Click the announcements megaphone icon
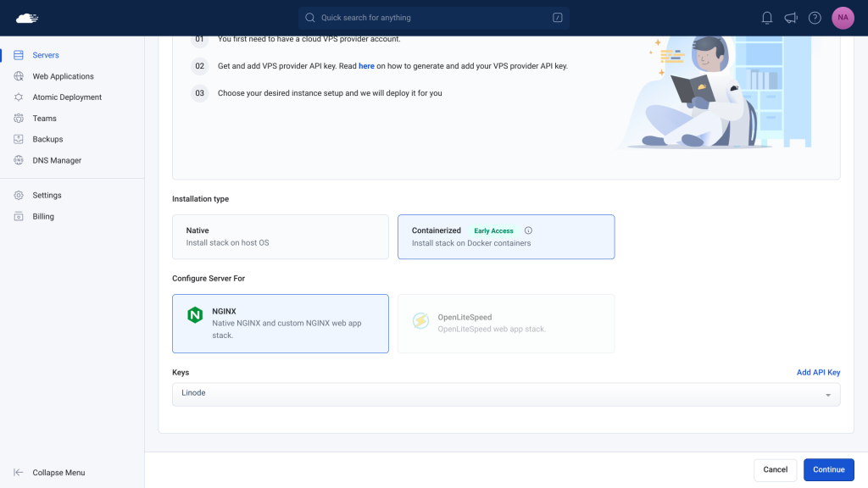868x488 pixels. pyautogui.click(x=791, y=18)
